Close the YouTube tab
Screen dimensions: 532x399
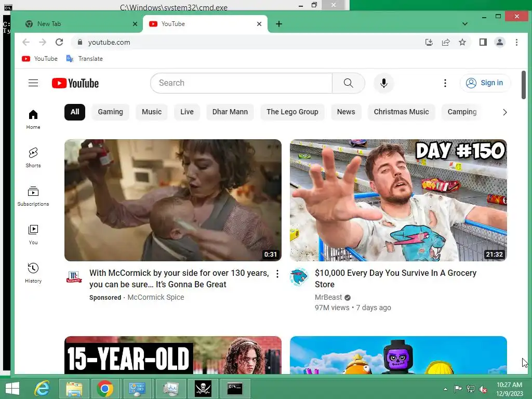[259, 24]
